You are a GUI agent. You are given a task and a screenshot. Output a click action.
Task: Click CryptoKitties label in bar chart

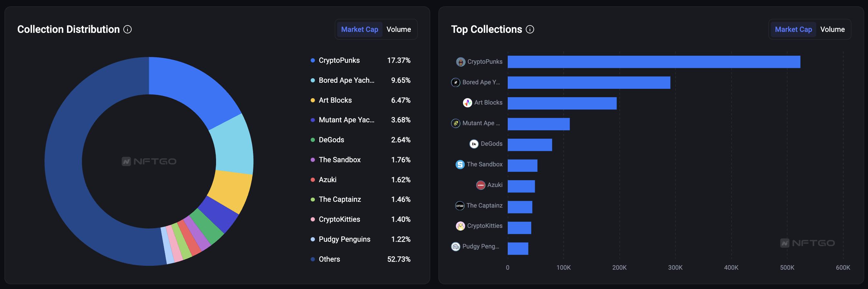pyautogui.click(x=485, y=226)
